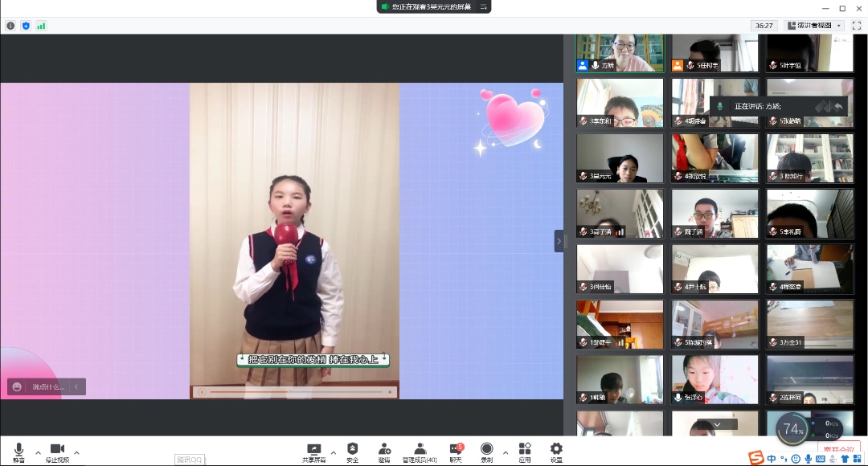Open the security (安全) shield icon
The image size is (868, 466).
pos(352,450)
